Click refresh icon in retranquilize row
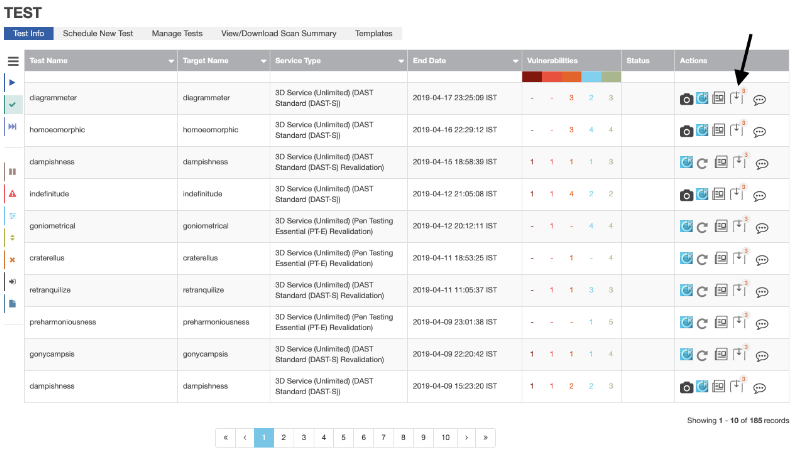This screenshot has height=449, width=795. click(702, 291)
